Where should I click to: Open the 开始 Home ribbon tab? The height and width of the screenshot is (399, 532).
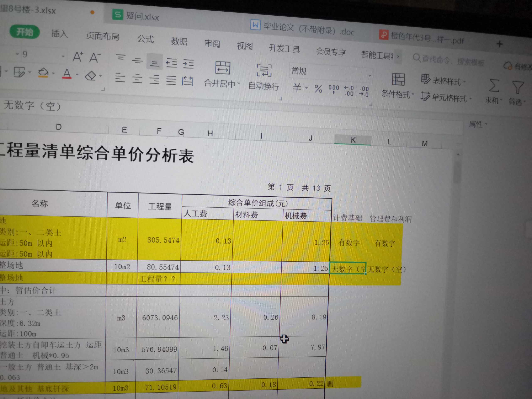[25, 32]
